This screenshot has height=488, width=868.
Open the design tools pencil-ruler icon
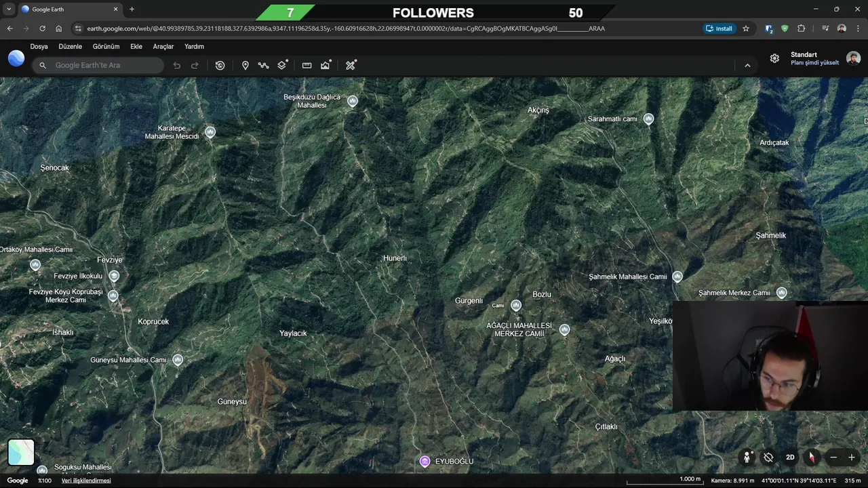[x=351, y=65]
